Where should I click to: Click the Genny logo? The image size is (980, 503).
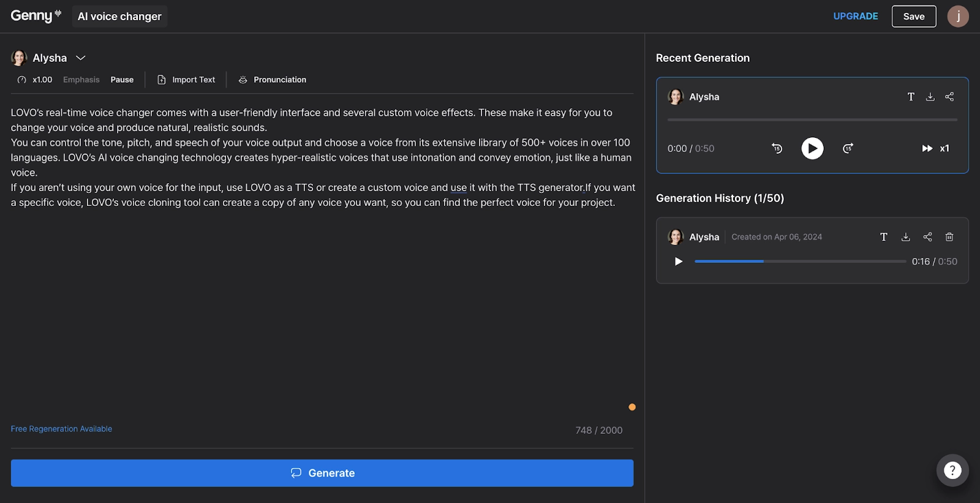point(35,16)
